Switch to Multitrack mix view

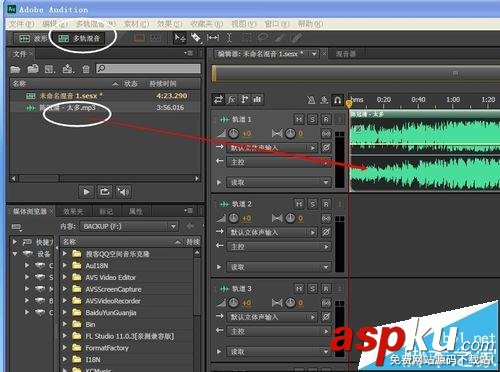pyautogui.click(x=79, y=39)
